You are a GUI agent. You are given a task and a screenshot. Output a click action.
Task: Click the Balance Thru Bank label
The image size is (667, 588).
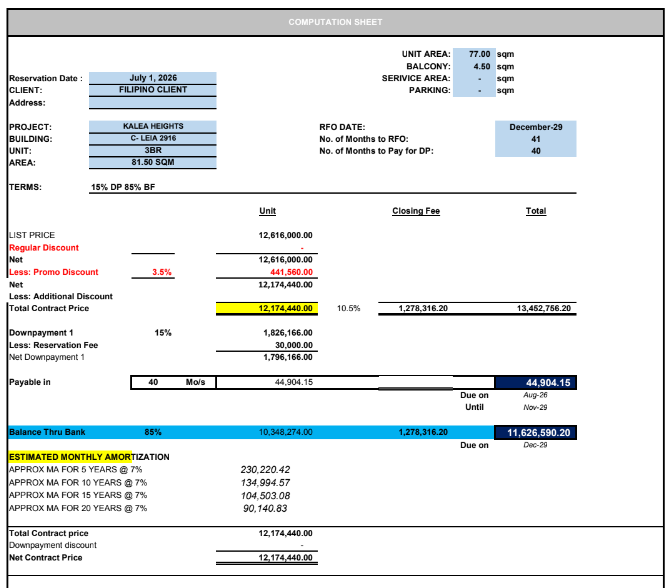(x=47, y=432)
